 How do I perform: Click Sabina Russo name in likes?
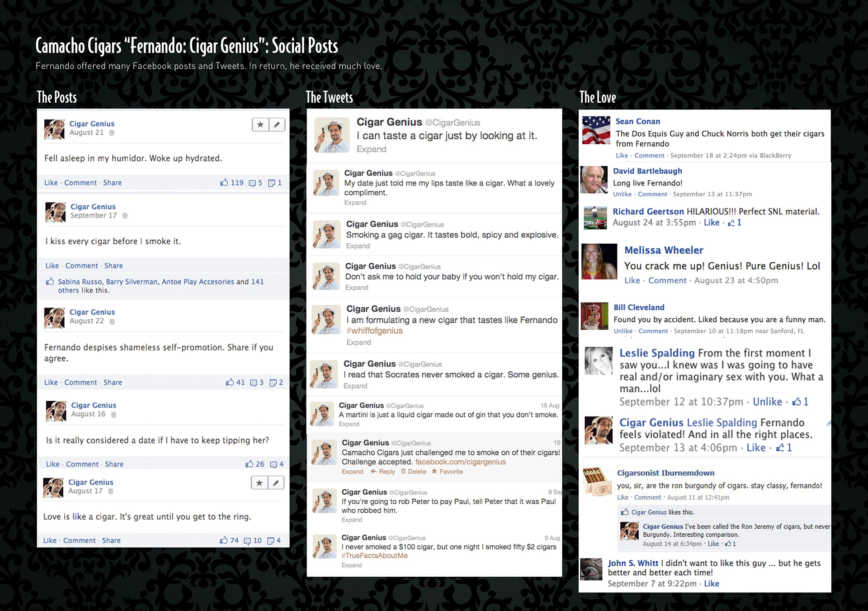(80, 282)
